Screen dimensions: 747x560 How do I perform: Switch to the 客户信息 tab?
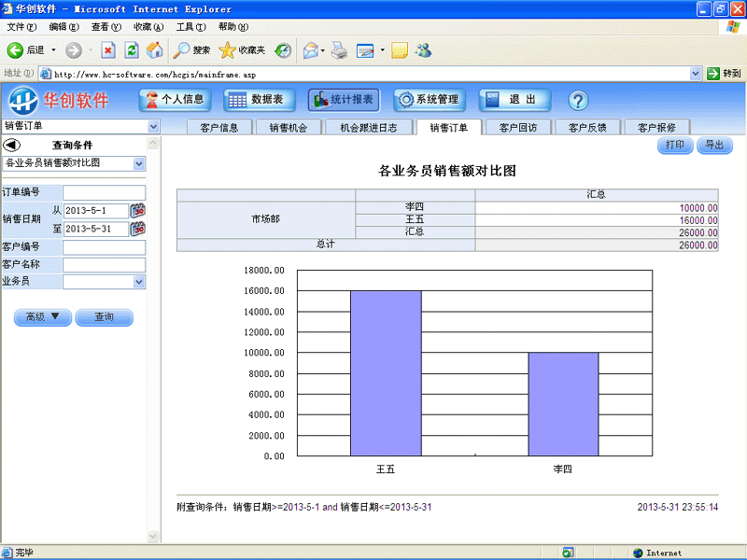click(219, 128)
